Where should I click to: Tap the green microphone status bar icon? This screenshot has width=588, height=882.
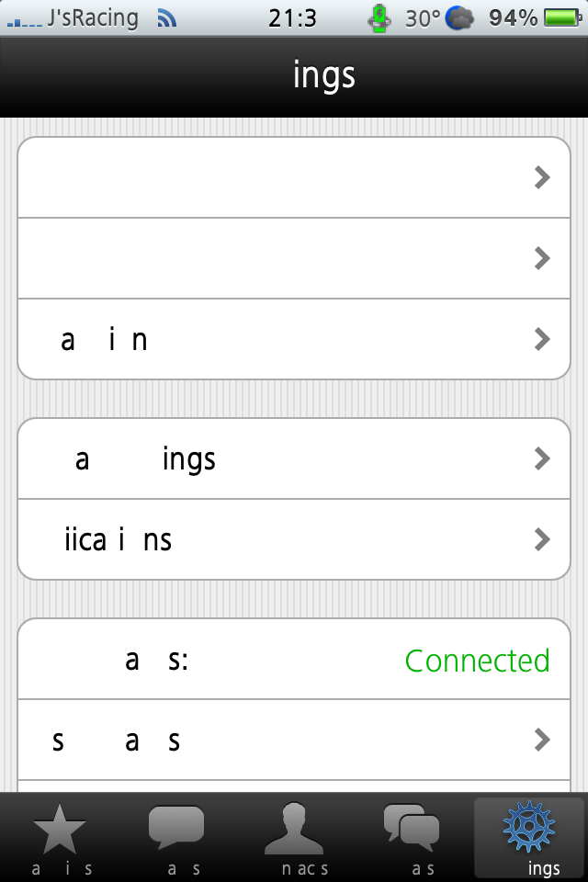click(x=379, y=18)
